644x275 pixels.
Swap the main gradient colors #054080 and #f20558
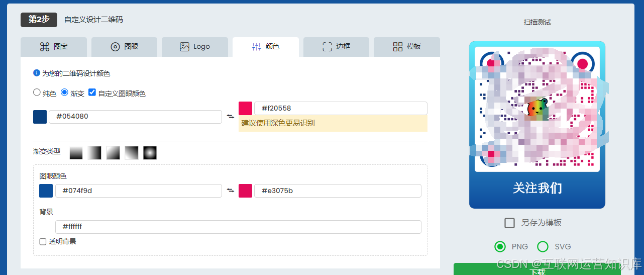230,117
